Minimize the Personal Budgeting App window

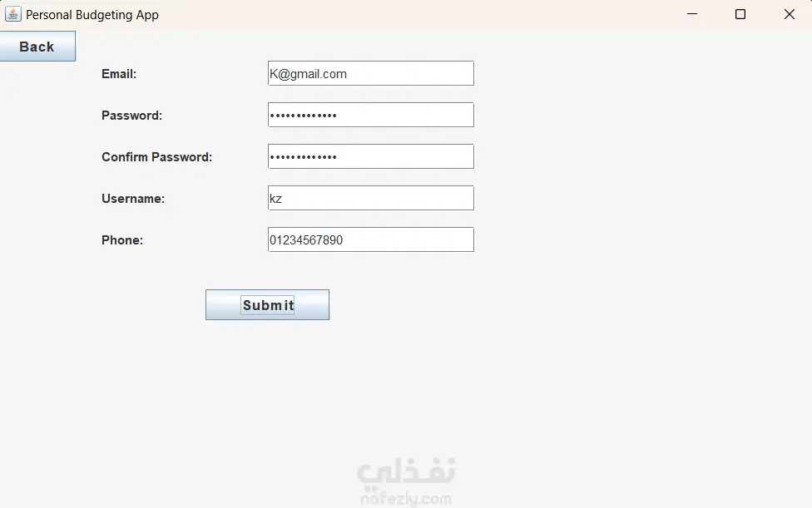691,14
